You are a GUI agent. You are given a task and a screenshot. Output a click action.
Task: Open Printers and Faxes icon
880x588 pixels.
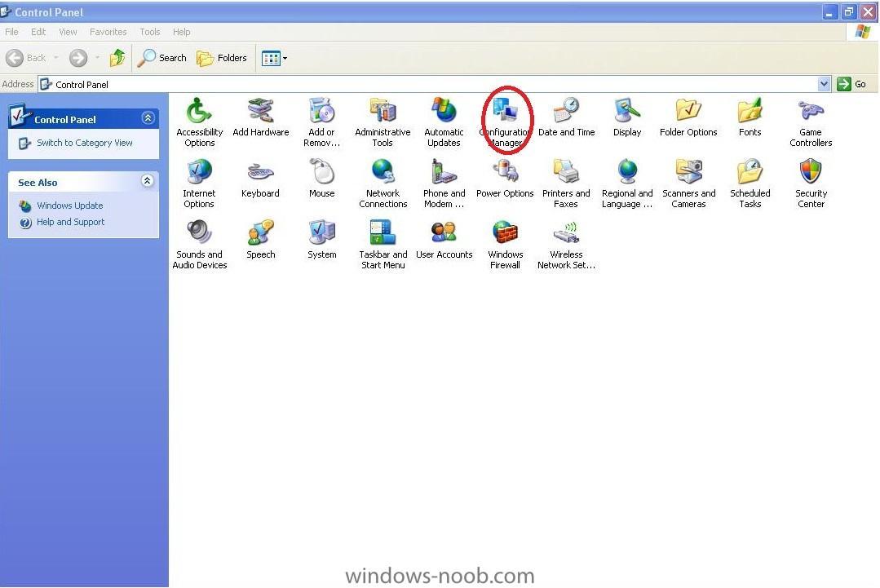(566, 183)
